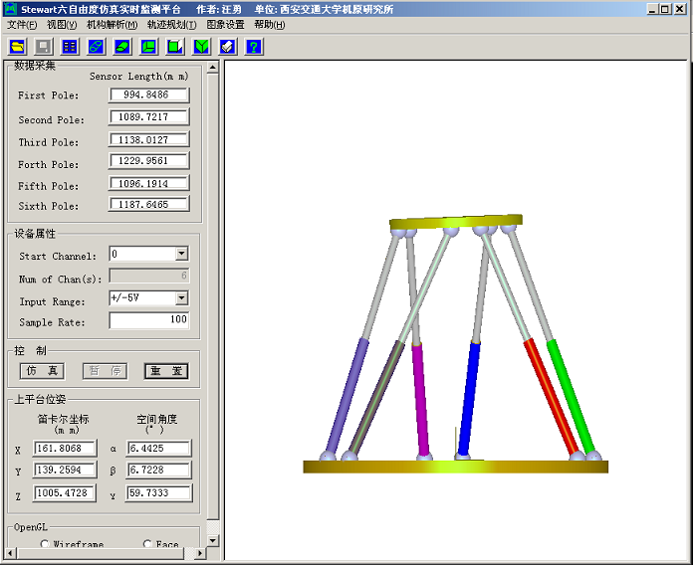Open the 文件(F) menu
The width and height of the screenshot is (695, 567).
tap(22, 24)
